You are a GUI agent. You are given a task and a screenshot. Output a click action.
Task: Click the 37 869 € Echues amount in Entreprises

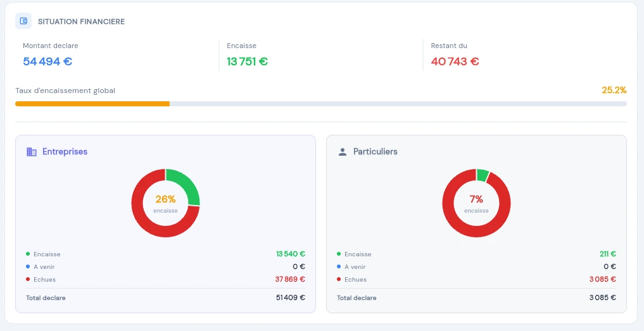290,279
